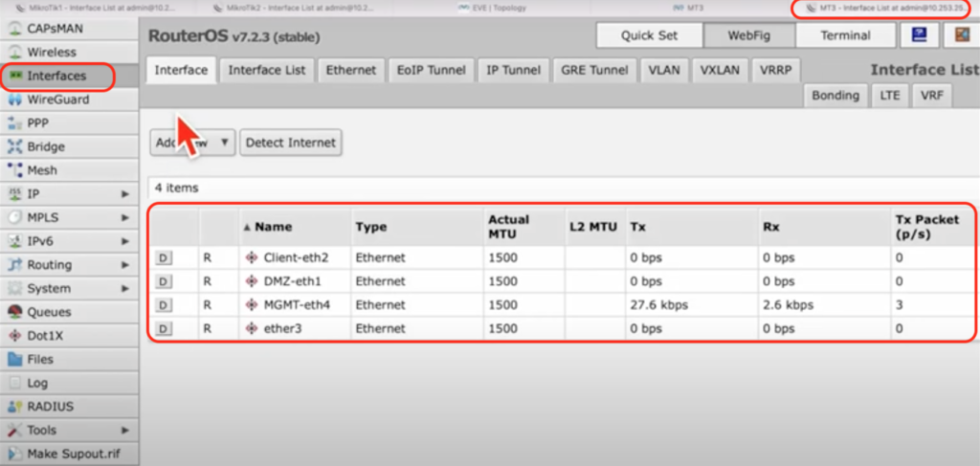Click the Quick Set button

coord(649,35)
